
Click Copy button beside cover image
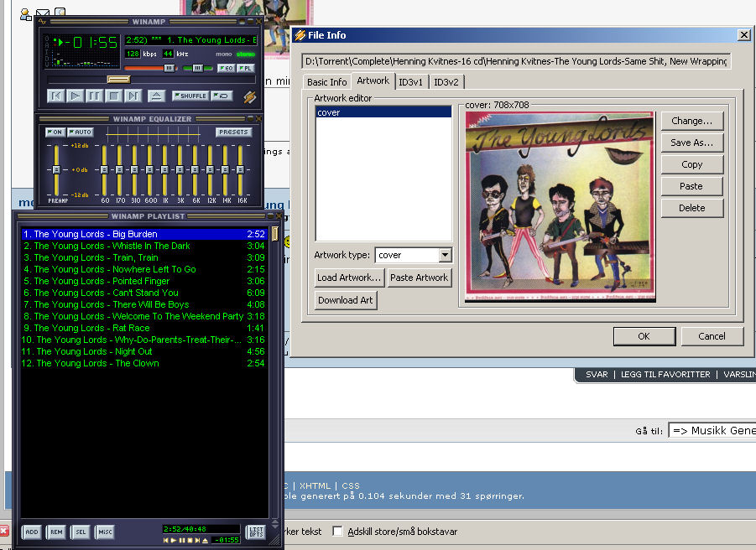point(692,164)
